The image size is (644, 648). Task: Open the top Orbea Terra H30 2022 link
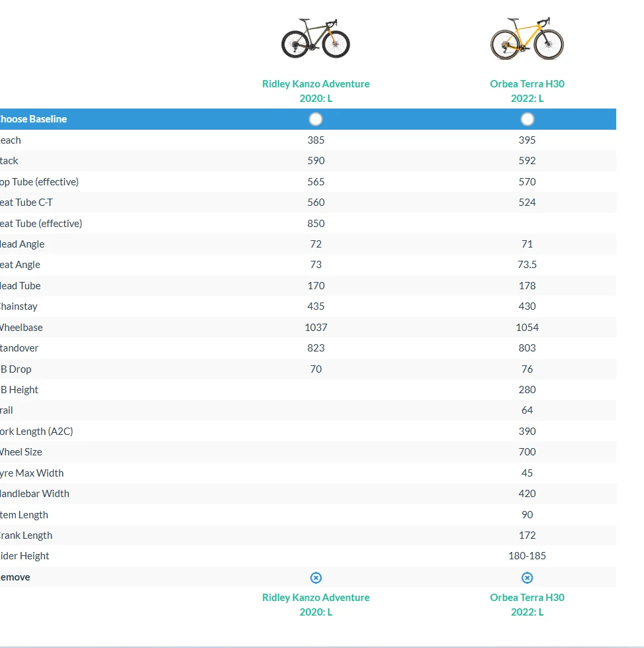click(x=527, y=91)
